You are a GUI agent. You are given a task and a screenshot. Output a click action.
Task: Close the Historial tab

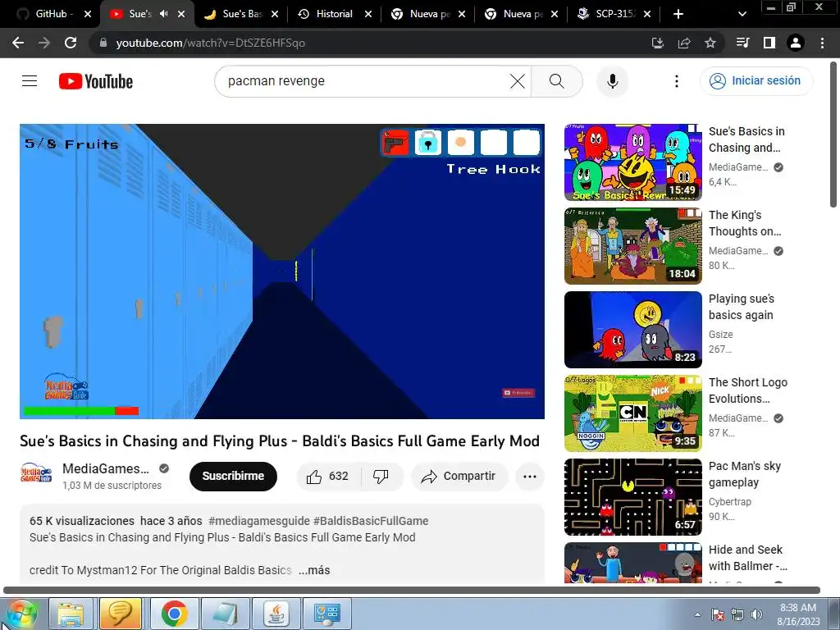(368, 14)
